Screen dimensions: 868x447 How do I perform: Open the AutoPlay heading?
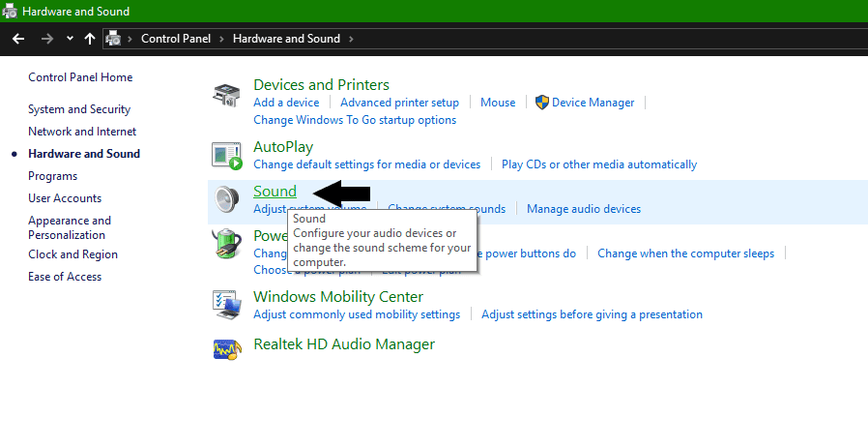(283, 147)
